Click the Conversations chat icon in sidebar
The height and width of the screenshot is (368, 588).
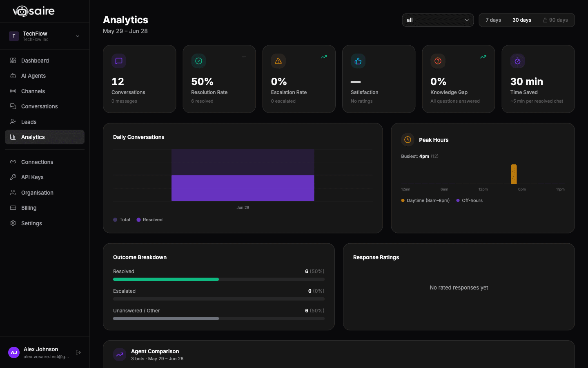13,106
